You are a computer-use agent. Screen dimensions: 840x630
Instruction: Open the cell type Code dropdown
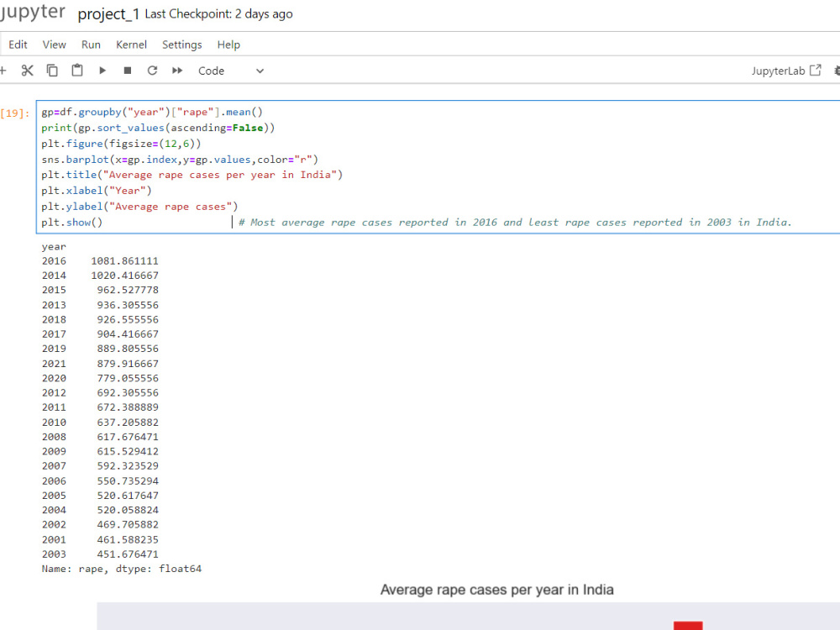(231, 71)
